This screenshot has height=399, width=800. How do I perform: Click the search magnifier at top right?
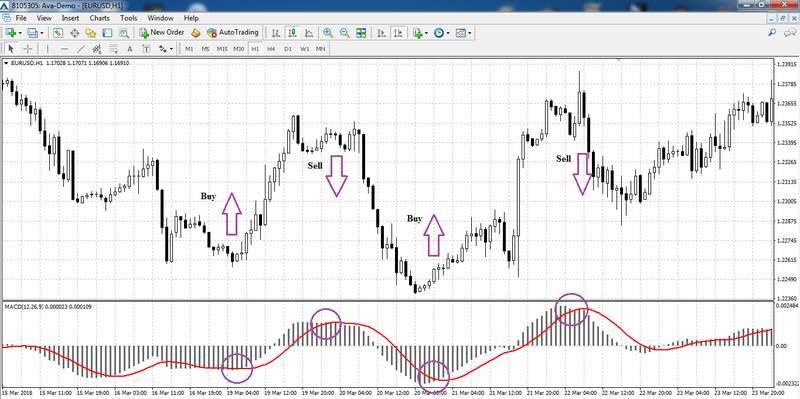click(x=772, y=32)
